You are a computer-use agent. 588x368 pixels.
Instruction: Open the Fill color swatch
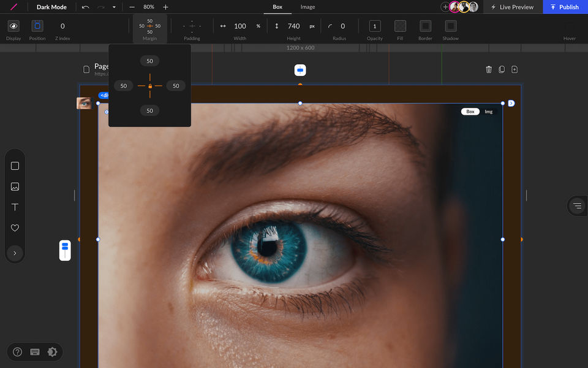coord(400,26)
